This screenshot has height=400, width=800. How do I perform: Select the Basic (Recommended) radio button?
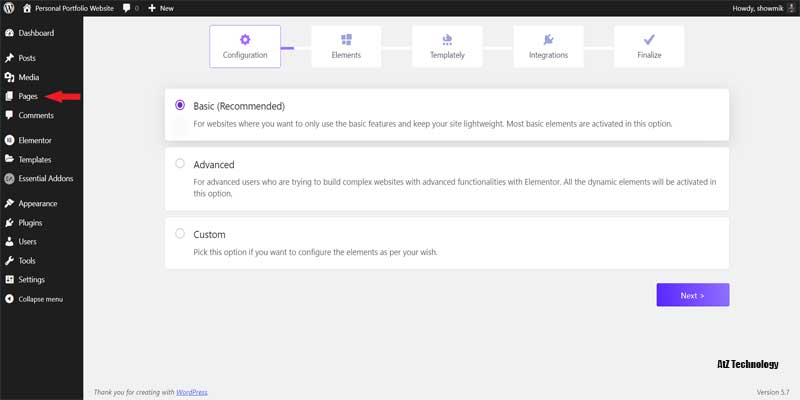180,105
